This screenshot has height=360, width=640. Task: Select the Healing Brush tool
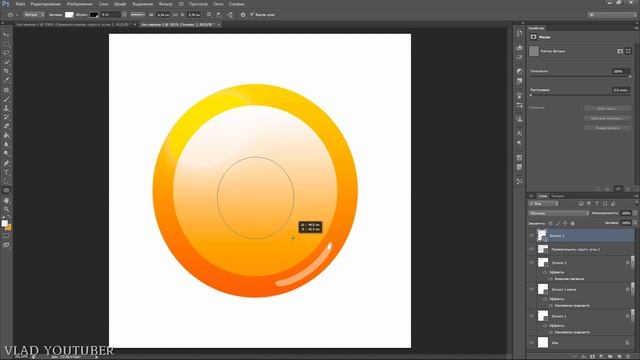click(x=6, y=90)
